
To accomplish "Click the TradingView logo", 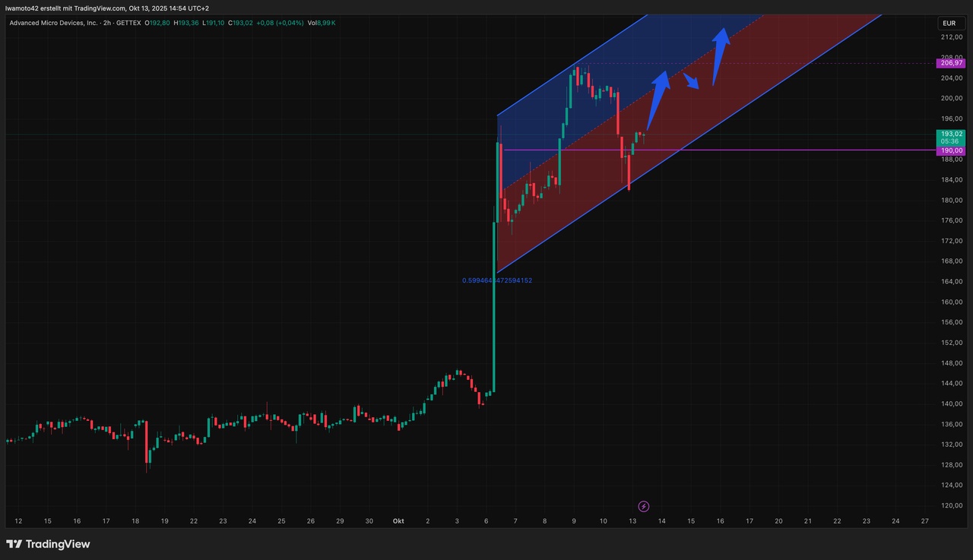I will (x=48, y=544).
